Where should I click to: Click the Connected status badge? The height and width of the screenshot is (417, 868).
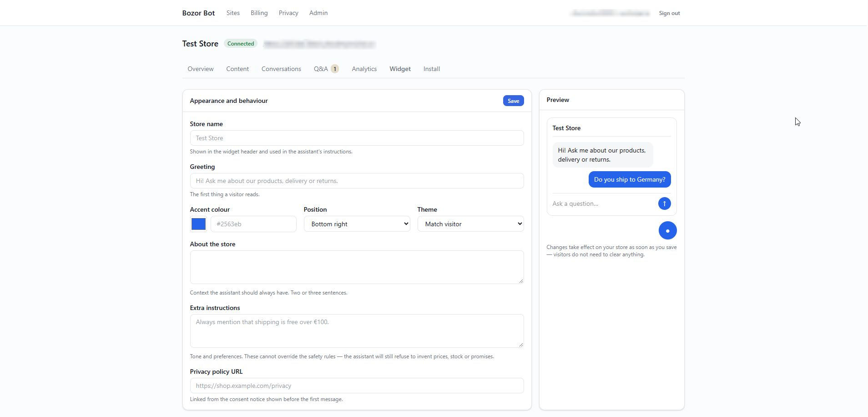pos(241,44)
